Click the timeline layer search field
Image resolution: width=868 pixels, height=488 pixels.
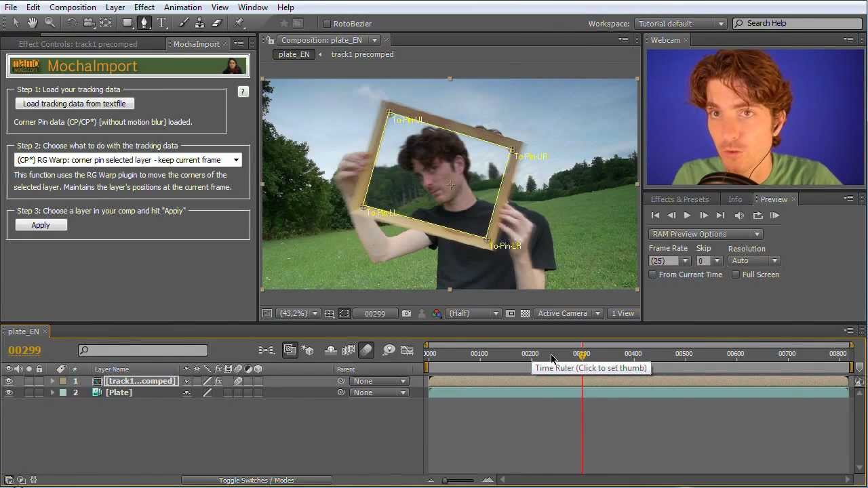point(143,350)
